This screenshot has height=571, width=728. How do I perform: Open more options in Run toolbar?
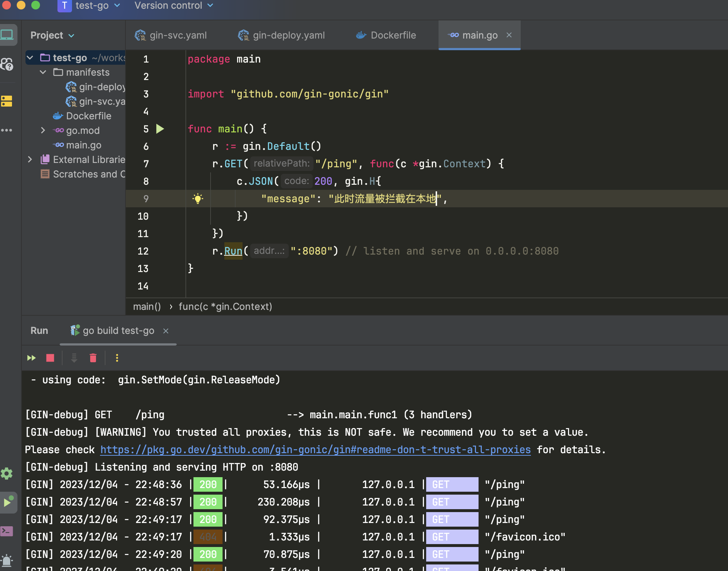pos(117,358)
